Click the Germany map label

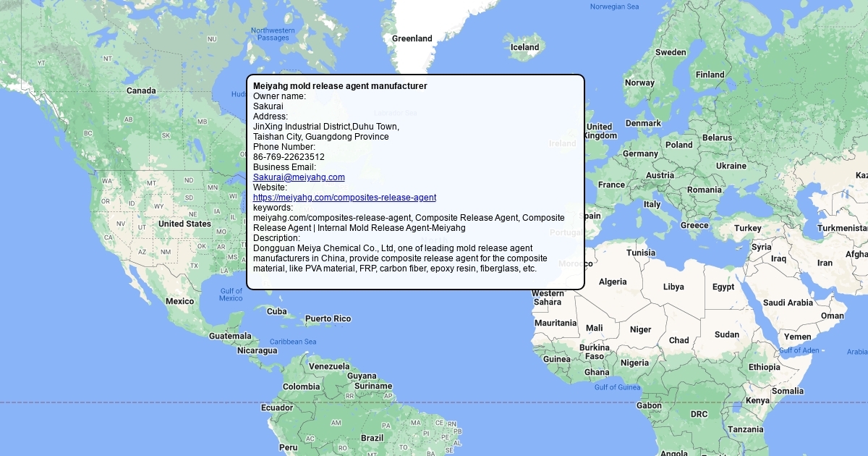point(640,154)
